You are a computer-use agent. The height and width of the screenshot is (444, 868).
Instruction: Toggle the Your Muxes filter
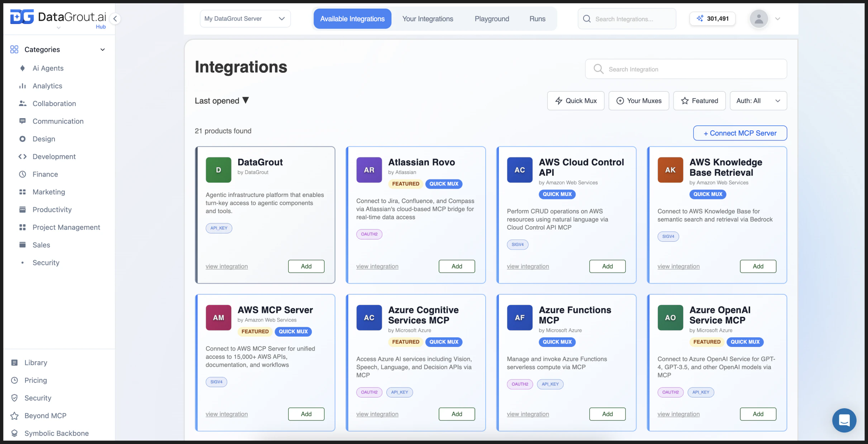pyautogui.click(x=639, y=101)
